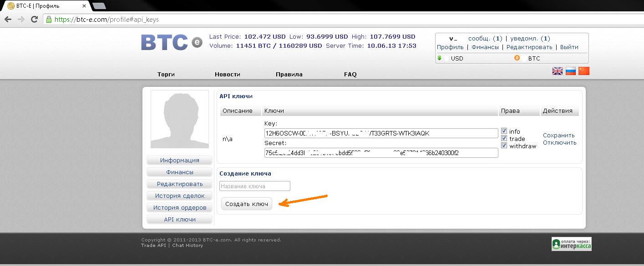Click the n\a description cell

click(228, 139)
